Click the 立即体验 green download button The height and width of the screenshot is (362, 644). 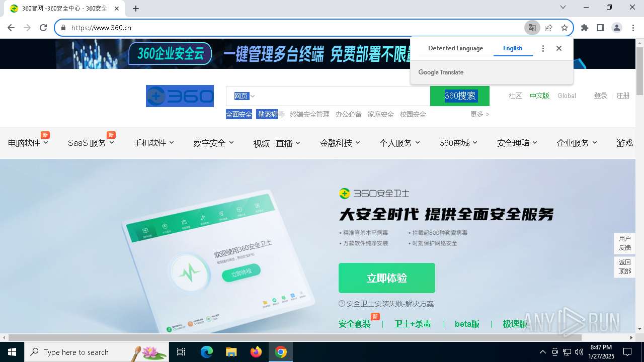387,278
